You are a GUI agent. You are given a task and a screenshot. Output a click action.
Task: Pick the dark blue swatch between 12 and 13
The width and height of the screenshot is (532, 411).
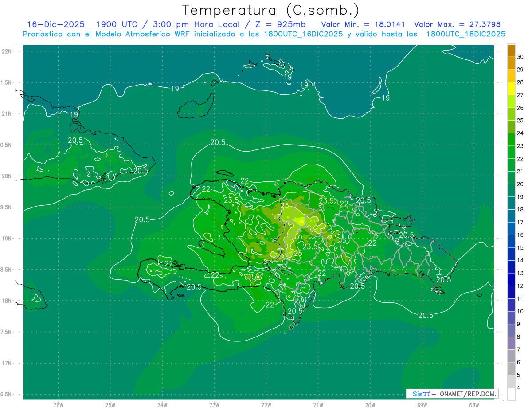[511, 279]
